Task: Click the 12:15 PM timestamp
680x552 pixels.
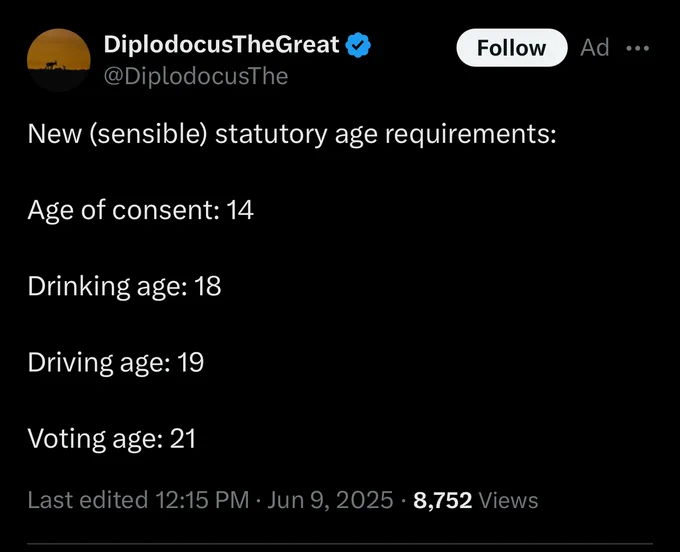Action: pos(202,500)
